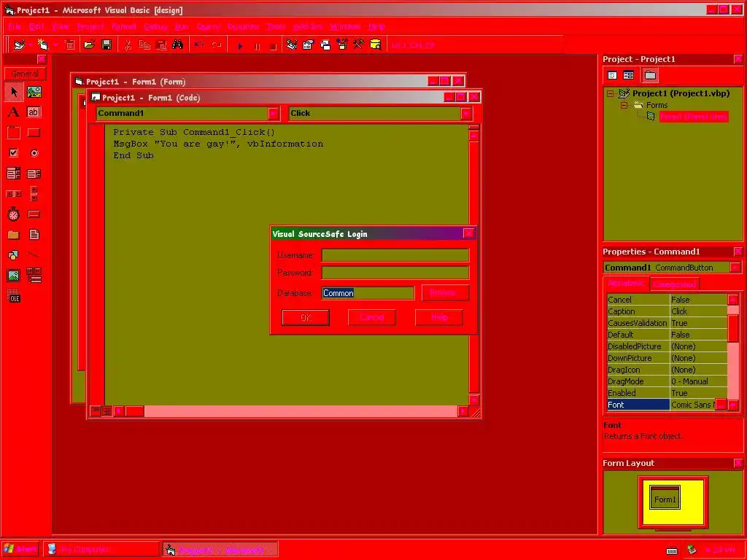Open the Object Browser toolbar icon
Viewport: 747px width, 560px height.
tap(342, 44)
